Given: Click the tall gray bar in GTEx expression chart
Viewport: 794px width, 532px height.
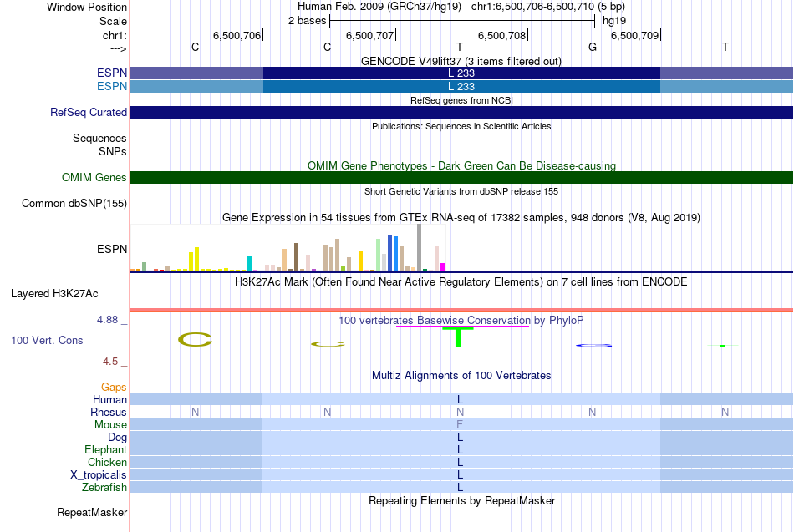Looking at the screenshot, I should [419, 247].
